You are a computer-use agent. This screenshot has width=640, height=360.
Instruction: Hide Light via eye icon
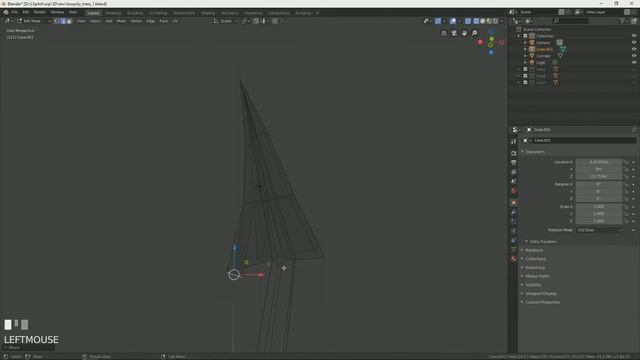coord(634,62)
